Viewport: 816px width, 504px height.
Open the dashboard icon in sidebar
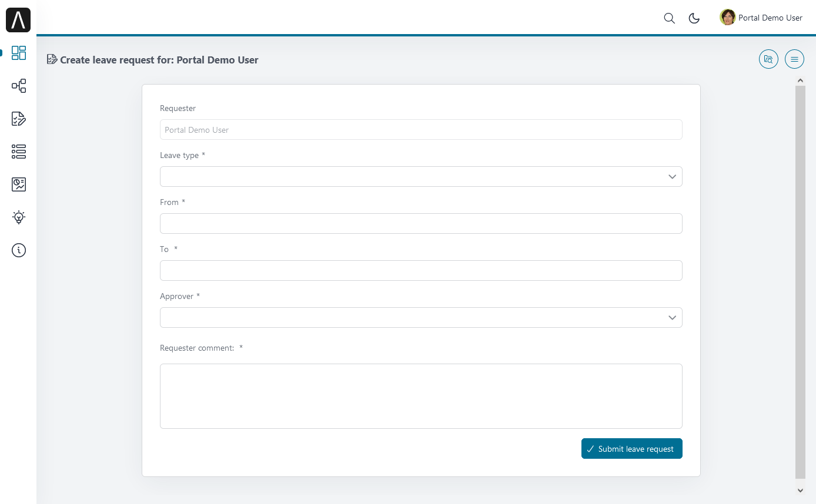pyautogui.click(x=19, y=53)
